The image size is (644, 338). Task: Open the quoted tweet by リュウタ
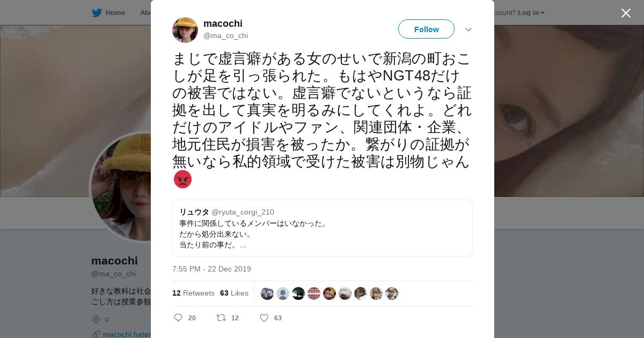coord(323,228)
